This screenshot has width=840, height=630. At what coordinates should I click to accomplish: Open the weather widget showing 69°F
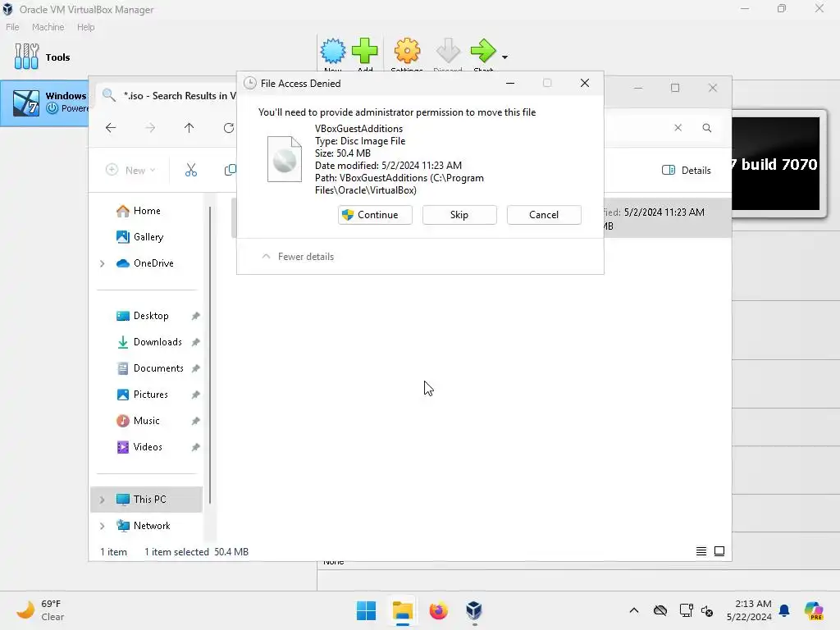tap(39, 610)
